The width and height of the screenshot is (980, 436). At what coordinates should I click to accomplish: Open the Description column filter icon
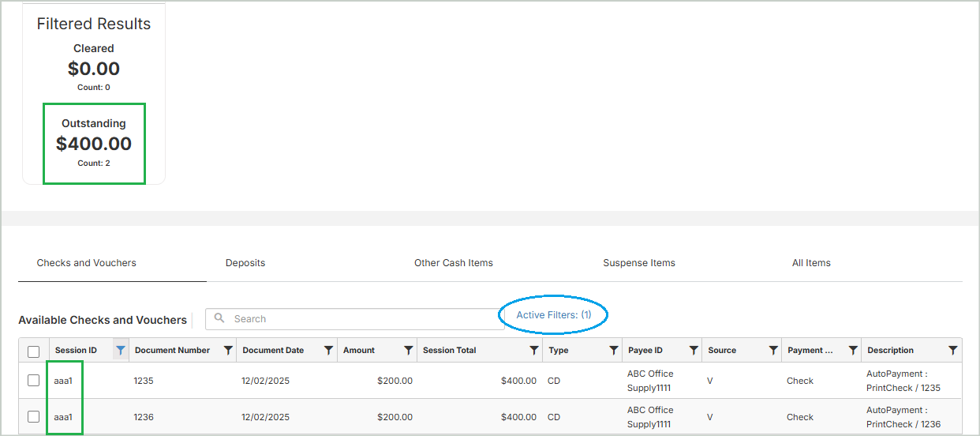coord(952,351)
